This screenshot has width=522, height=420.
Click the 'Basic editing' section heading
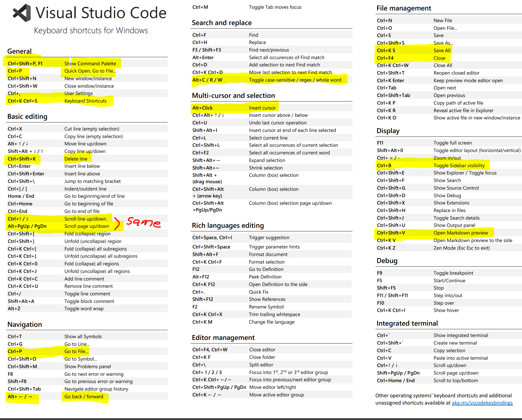pos(27,117)
